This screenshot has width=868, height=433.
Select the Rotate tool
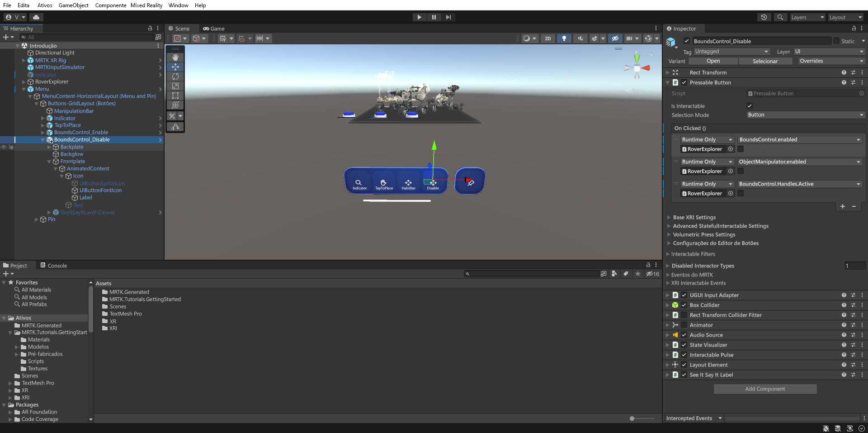click(175, 76)
